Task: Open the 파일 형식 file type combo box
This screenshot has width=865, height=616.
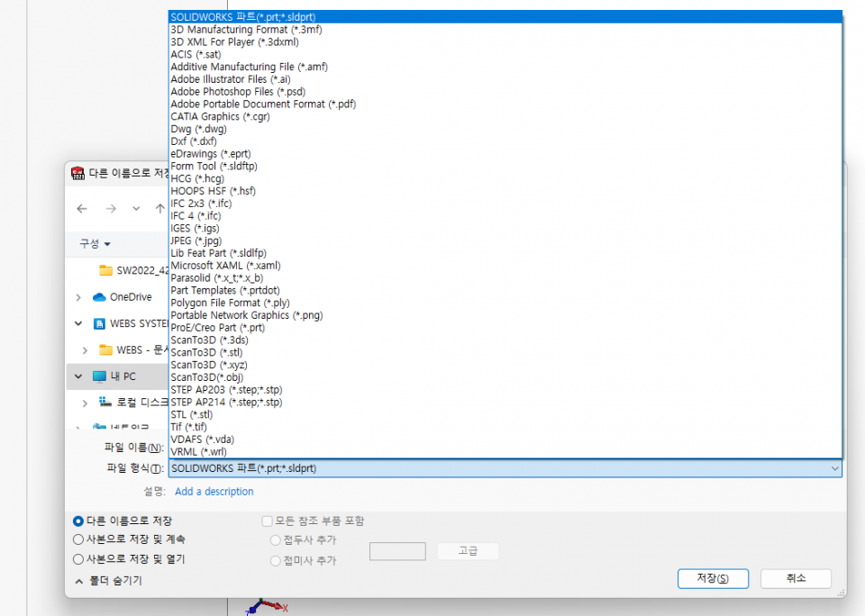Action: point(505,469)
